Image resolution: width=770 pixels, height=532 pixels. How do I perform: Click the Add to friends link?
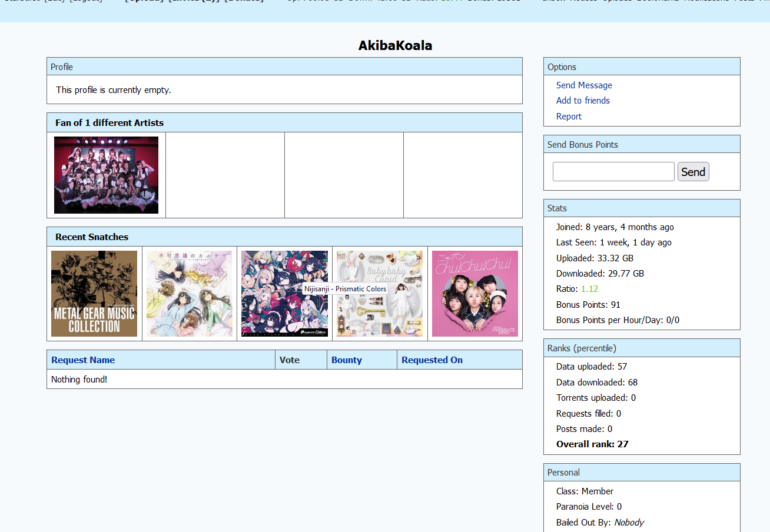coord(583,101)
